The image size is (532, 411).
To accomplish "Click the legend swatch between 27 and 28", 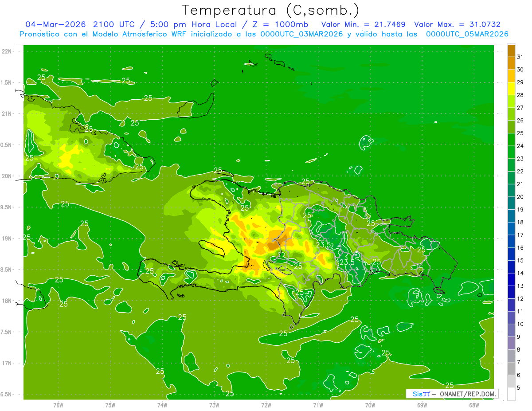I will coord(511,101).
